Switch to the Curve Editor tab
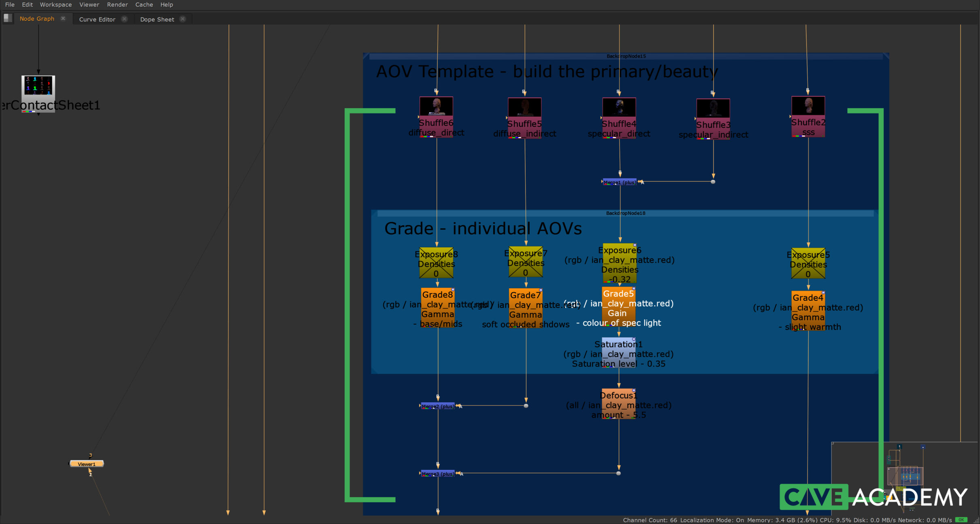The height and width of the screenshot is (524, 980). coord(97,19)
